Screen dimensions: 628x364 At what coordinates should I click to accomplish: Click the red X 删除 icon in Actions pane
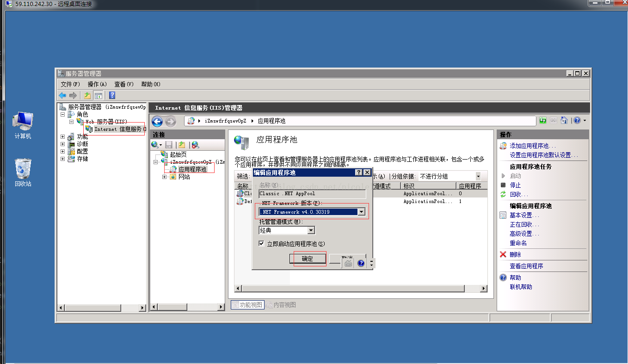(x=503, y=254)
